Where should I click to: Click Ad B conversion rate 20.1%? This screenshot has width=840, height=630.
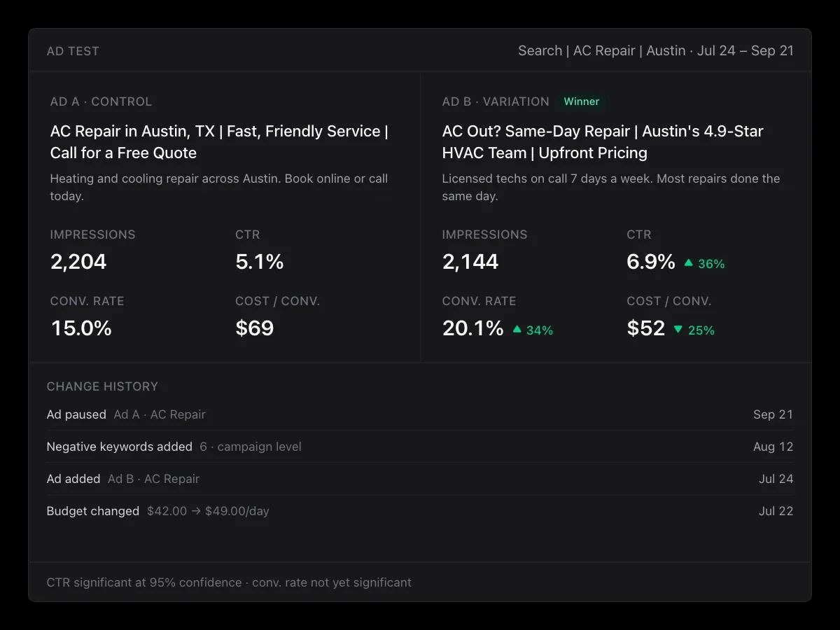[x=473, y=328]
